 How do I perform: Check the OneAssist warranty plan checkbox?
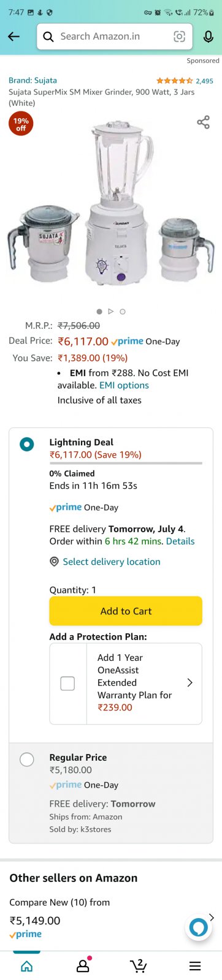pos(67,684)
